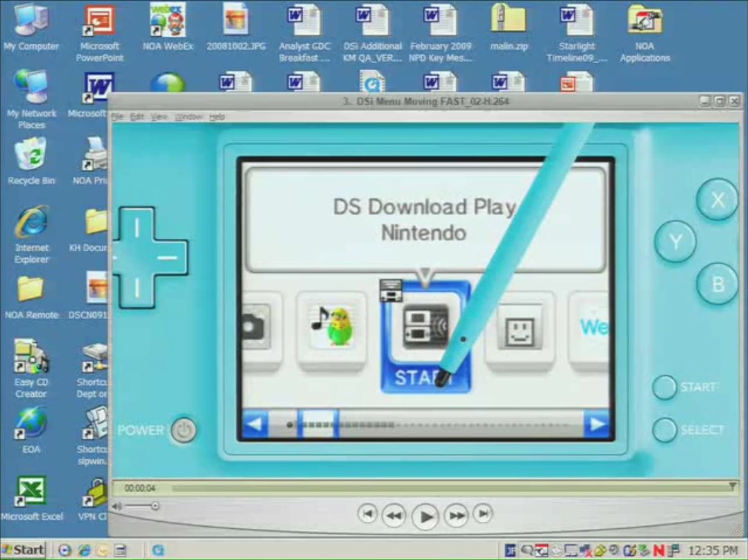Click the QuickTime taskbar button
Image resolution: width=748 pixels, height=560 pixels.
[x=158, y=550]
